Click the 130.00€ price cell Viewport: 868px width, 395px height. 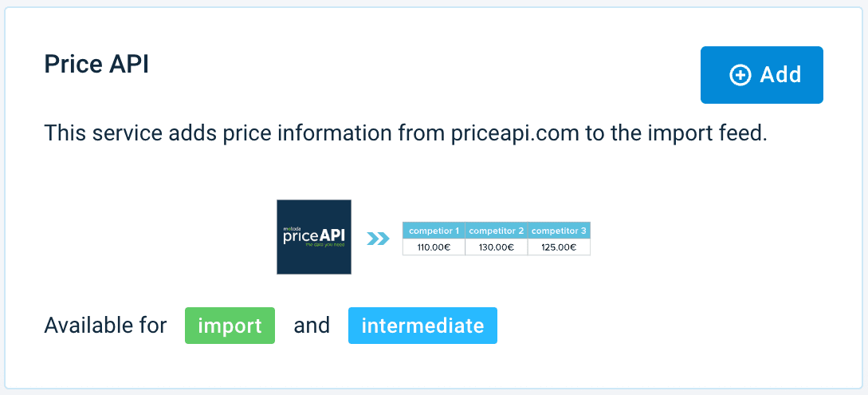[x=496, y=247]
